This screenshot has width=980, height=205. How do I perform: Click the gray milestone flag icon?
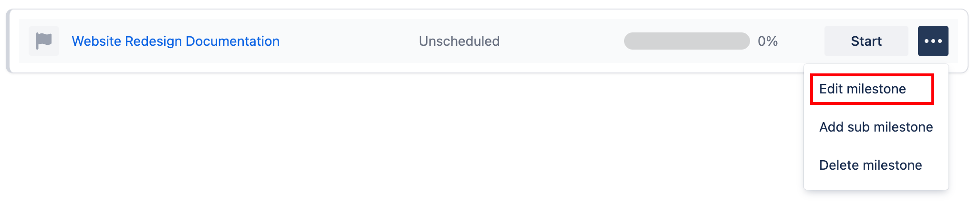pos(44,41)
